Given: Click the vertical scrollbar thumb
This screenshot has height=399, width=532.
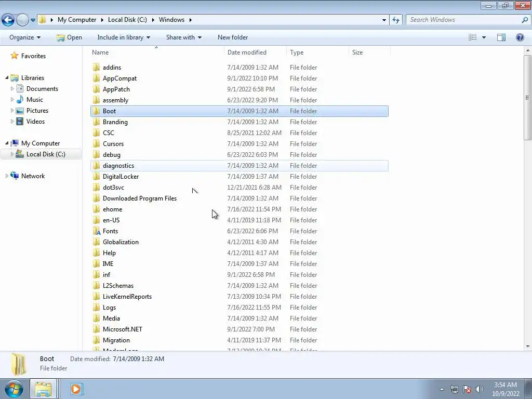Looking at the screenshot, I should [528, 97].
